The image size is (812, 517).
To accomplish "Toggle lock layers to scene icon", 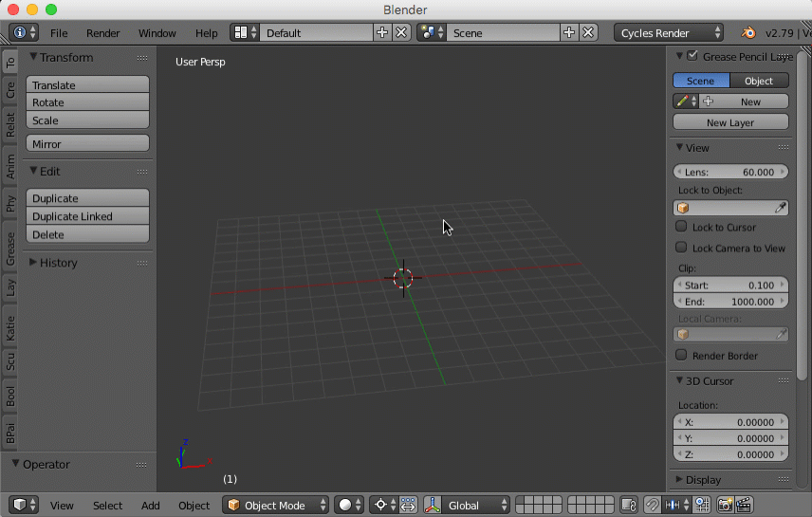I will [629, 505].
